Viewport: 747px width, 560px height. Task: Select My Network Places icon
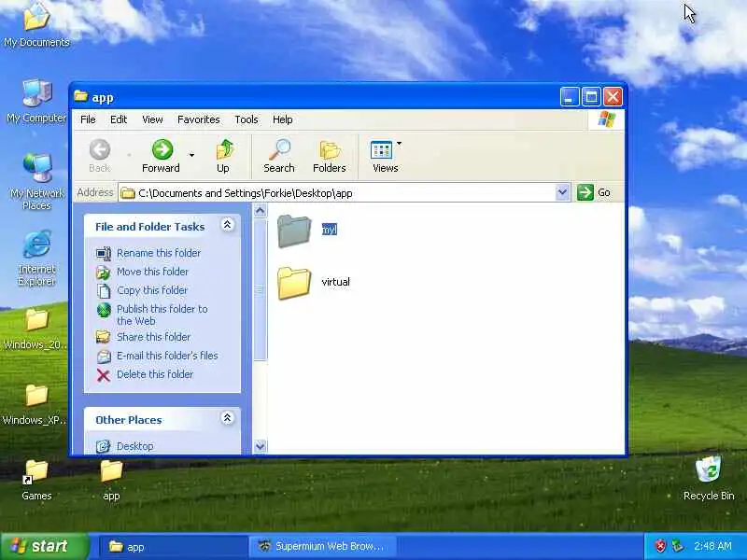36,182
